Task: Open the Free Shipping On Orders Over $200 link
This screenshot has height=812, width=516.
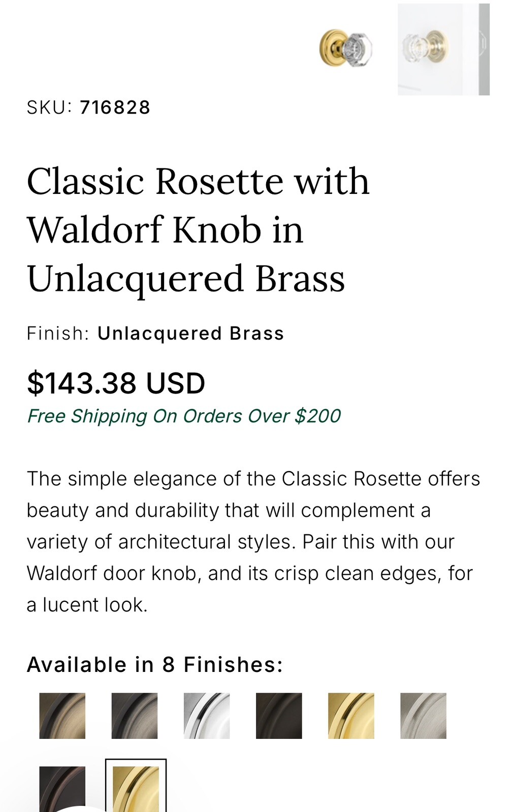Action: 185,416
